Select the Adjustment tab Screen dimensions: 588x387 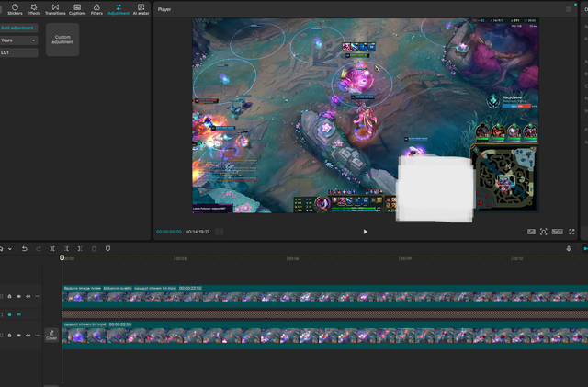pyautogui.click(x=119, y=9)
